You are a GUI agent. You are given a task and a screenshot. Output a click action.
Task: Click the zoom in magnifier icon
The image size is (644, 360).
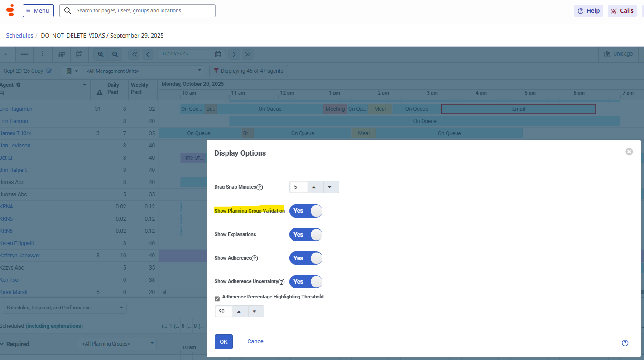click(101, 54)
